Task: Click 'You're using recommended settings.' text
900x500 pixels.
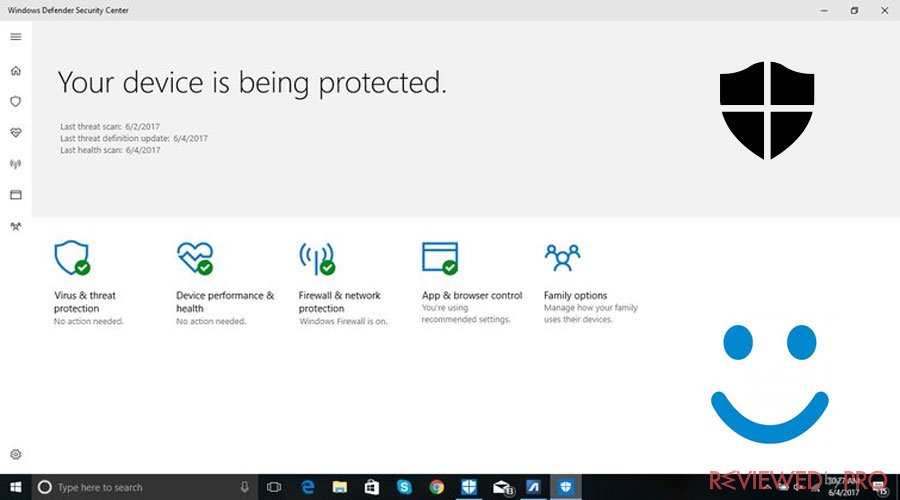Action: (x=466, y=313)
